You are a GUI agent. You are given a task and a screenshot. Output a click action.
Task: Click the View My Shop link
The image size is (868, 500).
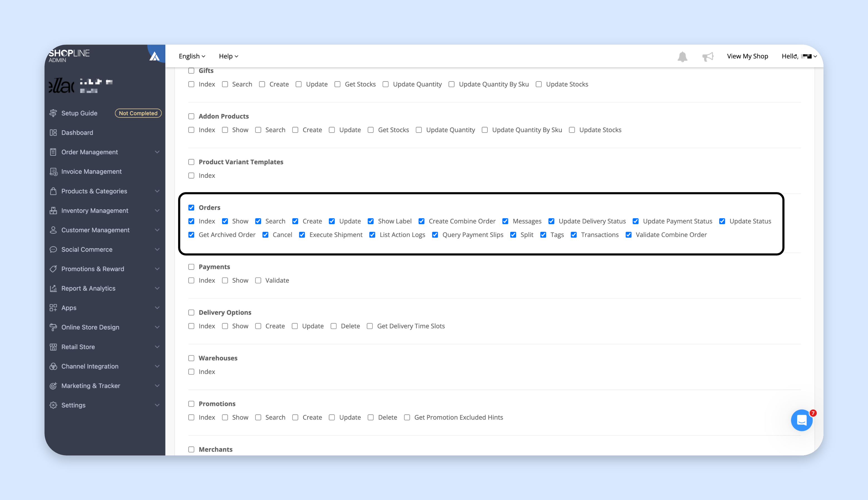point(747,56)
